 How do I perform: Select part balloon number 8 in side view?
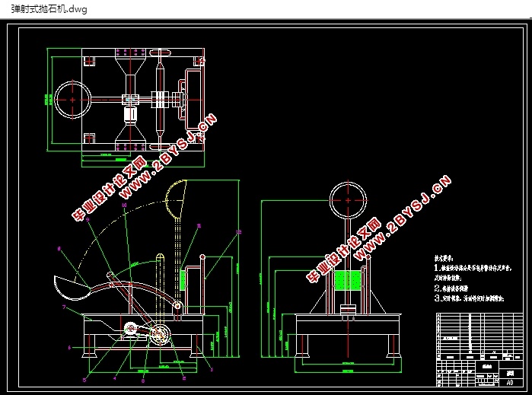(59, 248)
